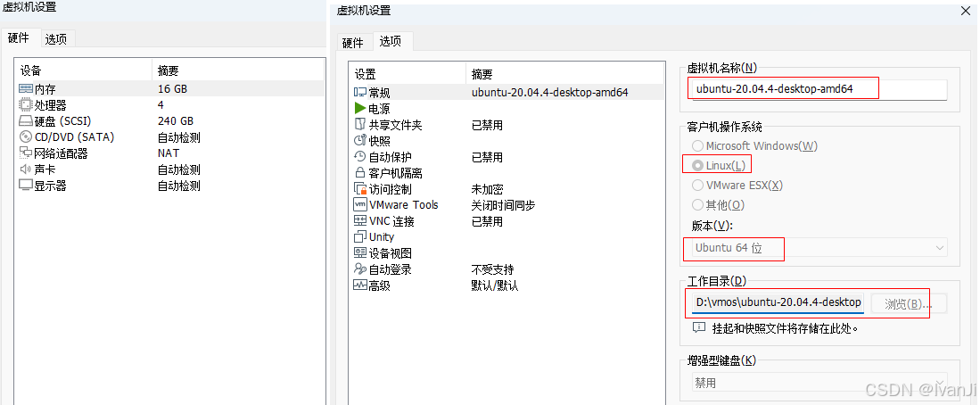The height and width of the screenshot is (405, 980).
Task: Click the VNC 连接 icon
Action: point(360,220)
